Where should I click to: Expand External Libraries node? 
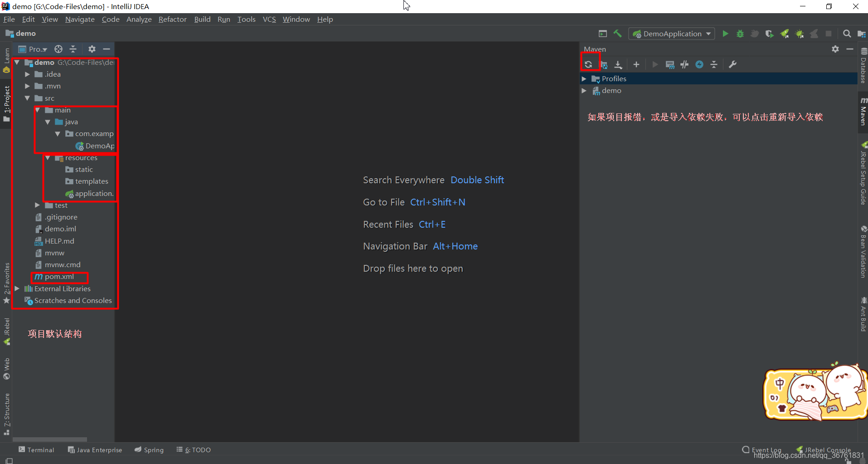tap(17, 288)
